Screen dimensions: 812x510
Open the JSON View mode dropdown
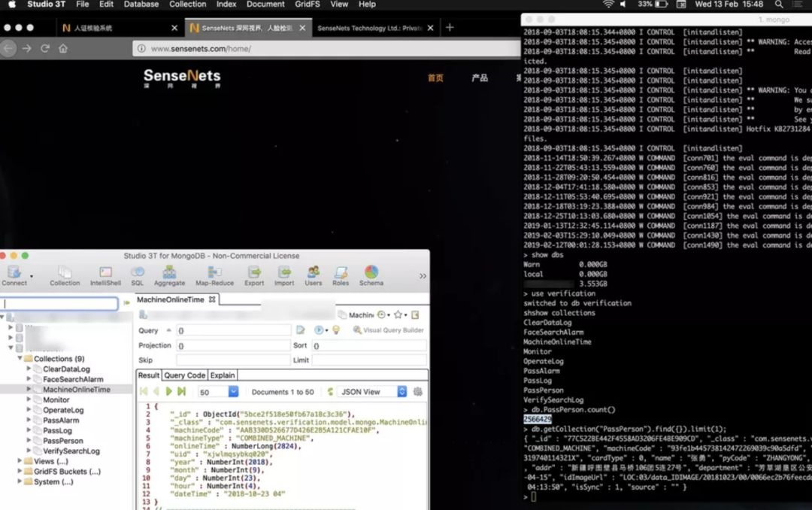pyautogui.click(x=401, y=392)
